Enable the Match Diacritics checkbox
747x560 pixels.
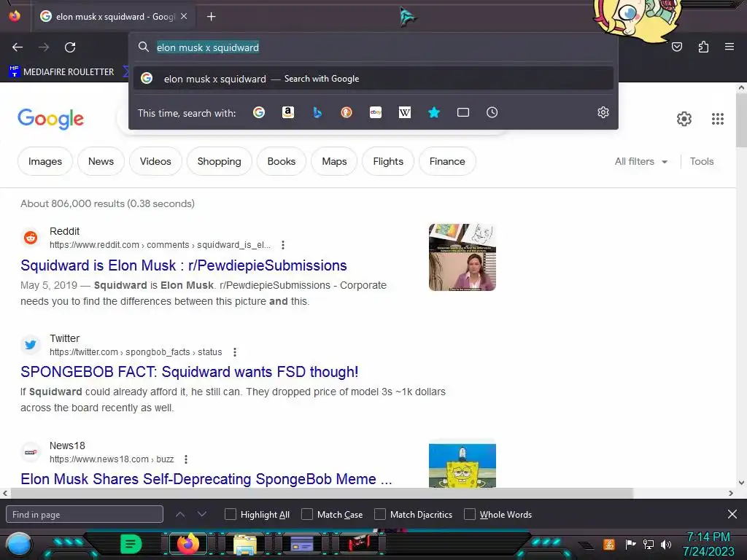point(379,514)
